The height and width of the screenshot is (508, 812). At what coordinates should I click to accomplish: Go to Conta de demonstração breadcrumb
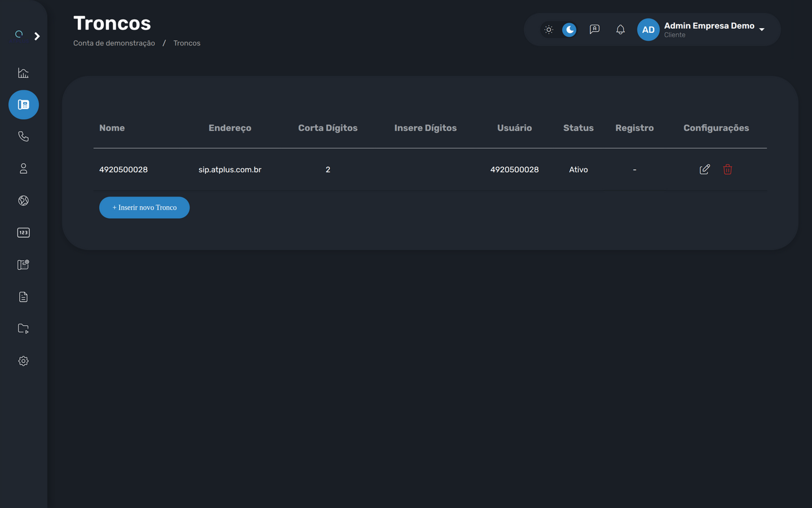click(x=114, y=43)
